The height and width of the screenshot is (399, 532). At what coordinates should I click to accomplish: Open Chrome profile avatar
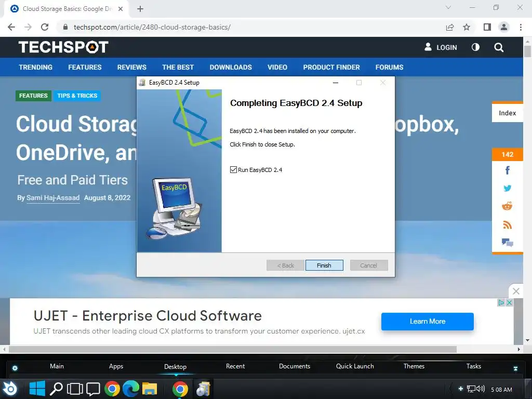click(504, 27)
